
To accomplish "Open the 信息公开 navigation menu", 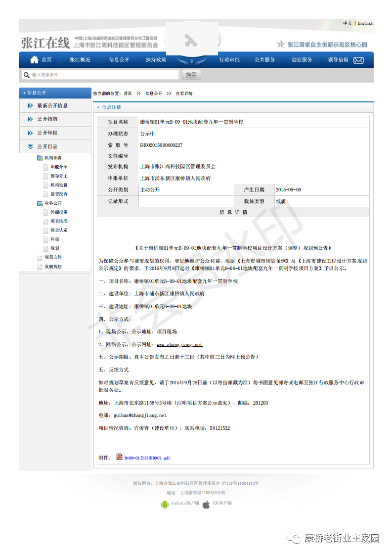I will (119, 60).
